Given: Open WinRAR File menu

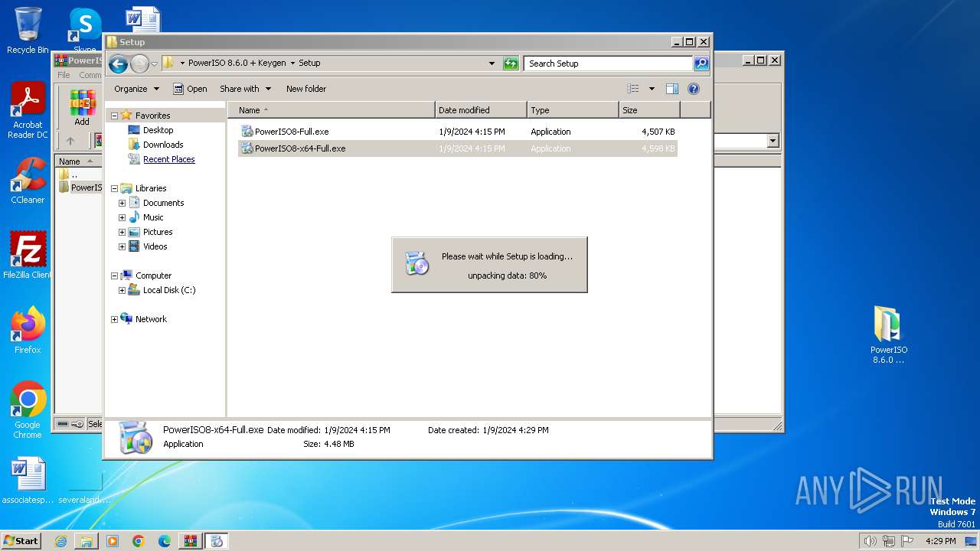Looking at the screenshot, I should (64, 75).
